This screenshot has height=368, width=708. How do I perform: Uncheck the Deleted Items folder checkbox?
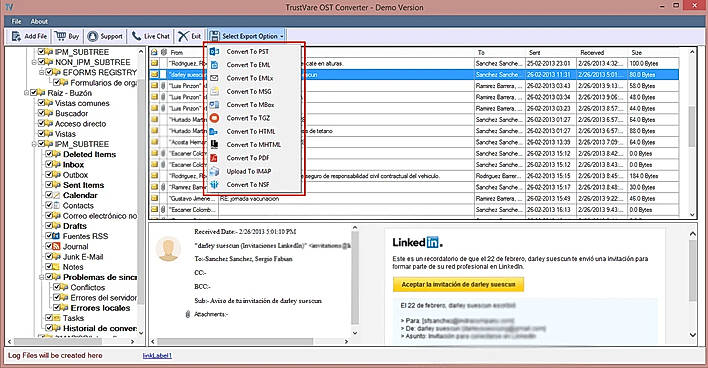(49, 154)
